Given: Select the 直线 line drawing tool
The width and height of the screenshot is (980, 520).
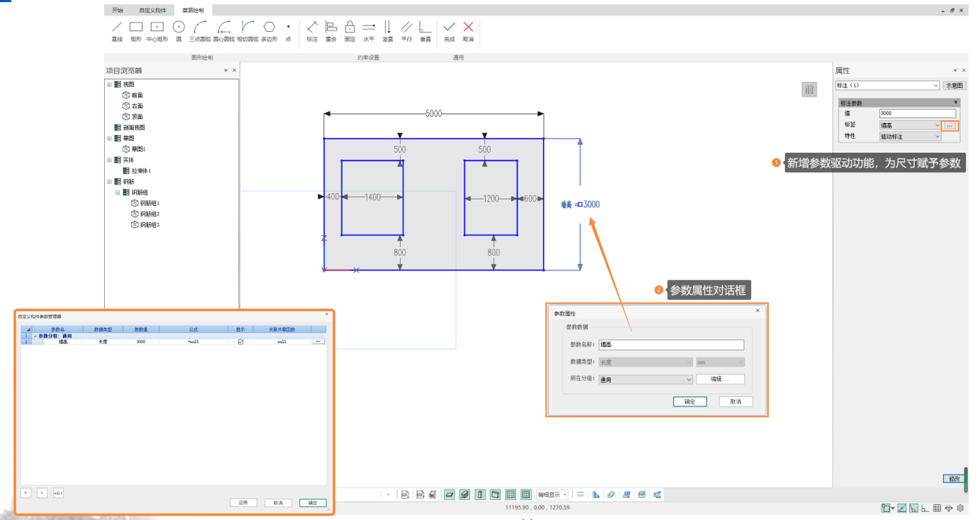Looking at the screenshot, I should tap(117, 28).
